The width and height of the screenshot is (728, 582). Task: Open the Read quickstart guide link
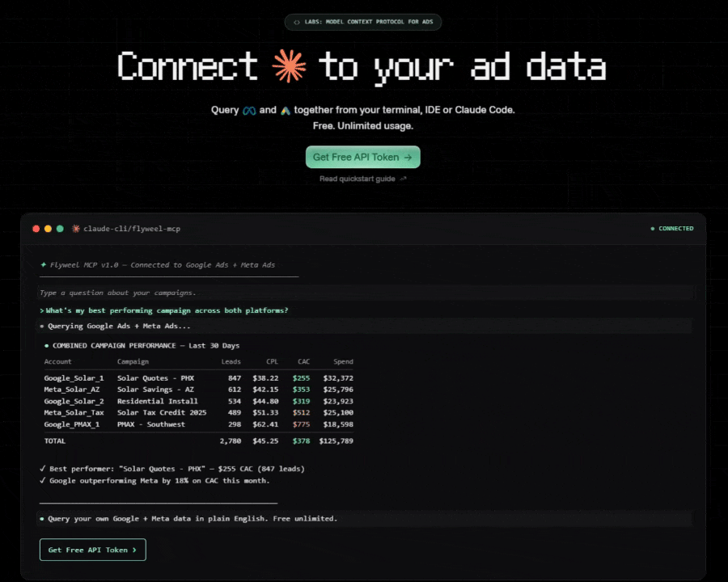[356, 179]
